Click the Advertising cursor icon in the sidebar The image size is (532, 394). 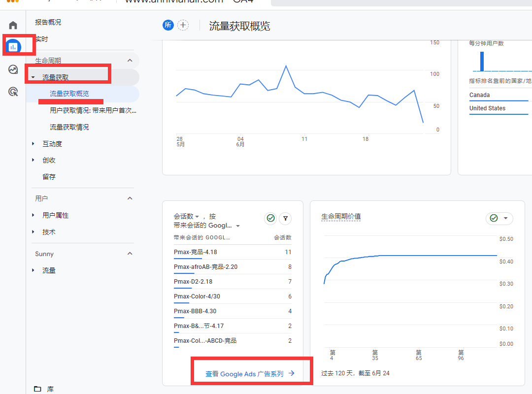pyautogui.click(x=13, y=92)
